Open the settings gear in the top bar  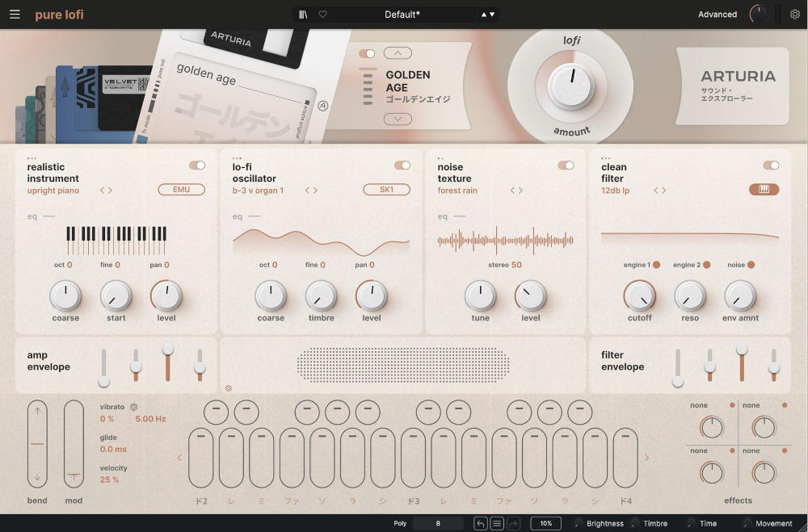pos(794,15)
